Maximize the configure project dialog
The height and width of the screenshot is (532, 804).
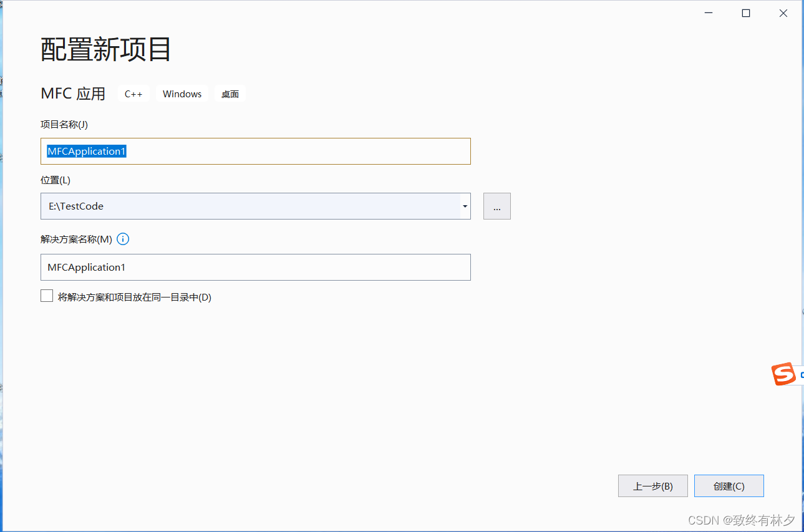coord(746,13)
